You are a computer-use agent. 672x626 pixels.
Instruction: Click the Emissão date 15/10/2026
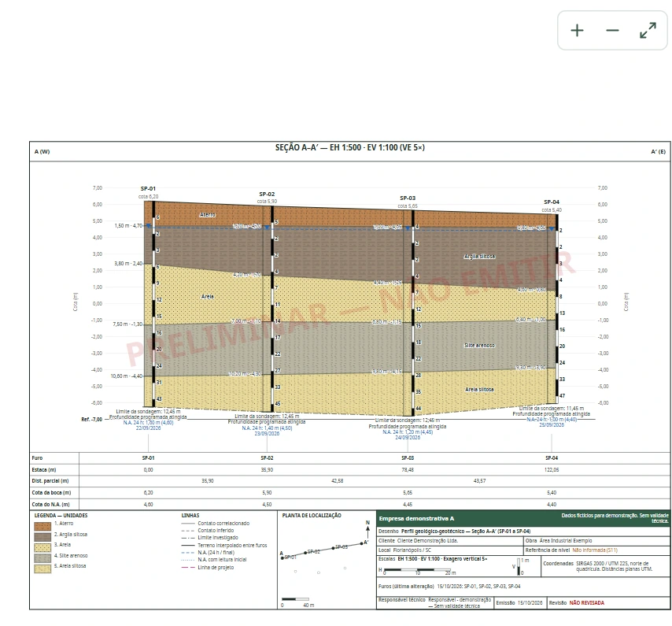click(530, 603)
